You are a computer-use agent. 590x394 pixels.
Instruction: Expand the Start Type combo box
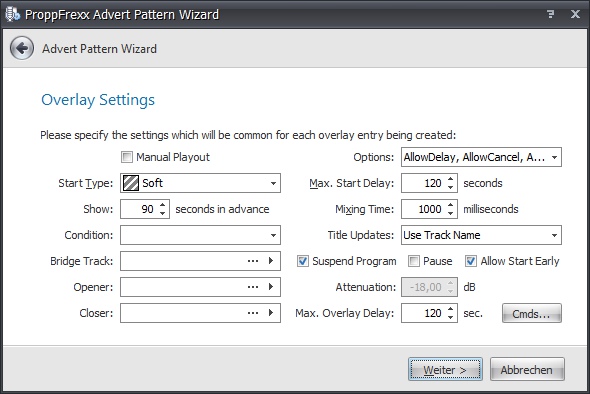point(273,183)
